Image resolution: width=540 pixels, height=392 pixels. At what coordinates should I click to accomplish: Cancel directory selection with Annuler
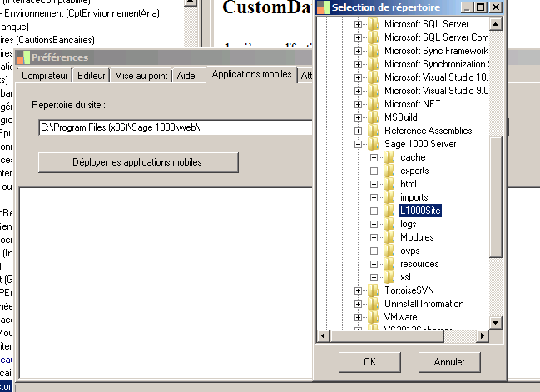pyautogui.click(x=449, y=362)
